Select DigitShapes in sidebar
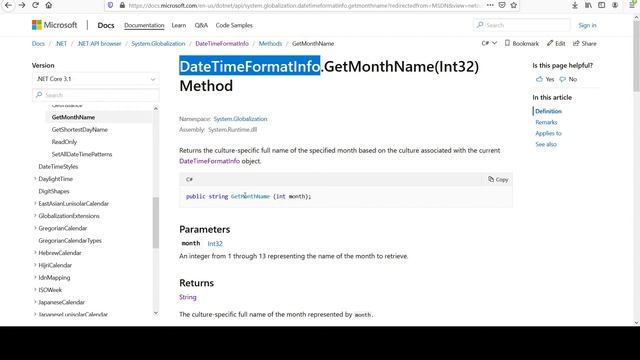The height and width of the screenshot is (360, 640). click(54, 191)
